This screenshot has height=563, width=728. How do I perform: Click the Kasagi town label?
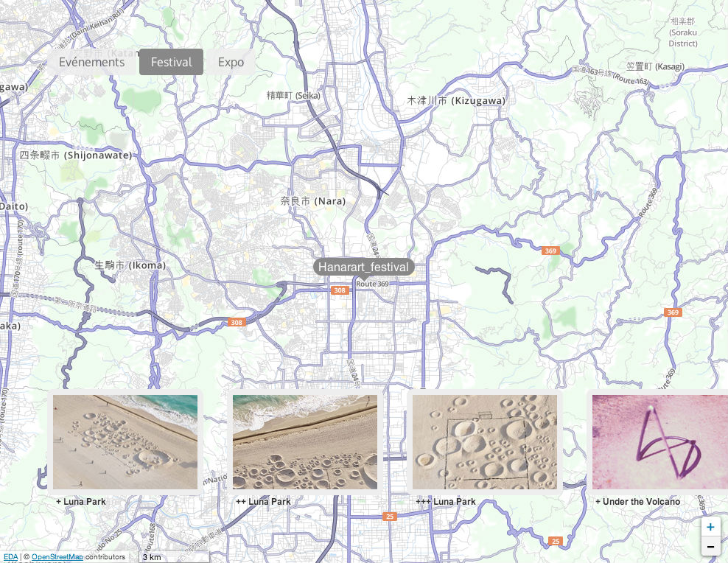click(x=655, y=67)
